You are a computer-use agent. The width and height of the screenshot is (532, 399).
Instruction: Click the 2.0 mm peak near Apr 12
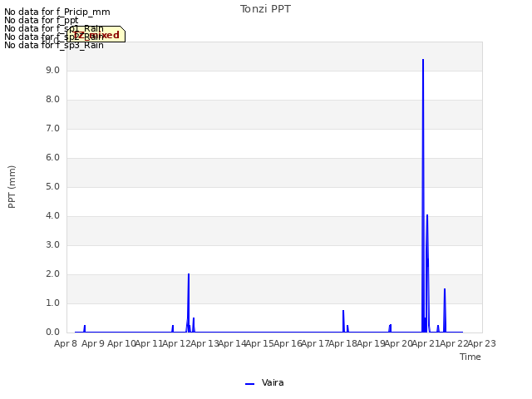pos(189,274)
